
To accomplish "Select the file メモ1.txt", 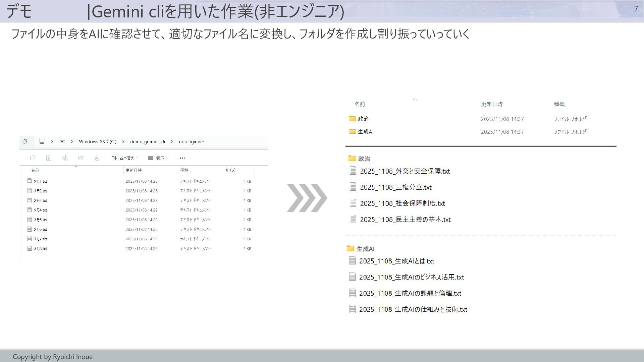I will pos(40,181).
